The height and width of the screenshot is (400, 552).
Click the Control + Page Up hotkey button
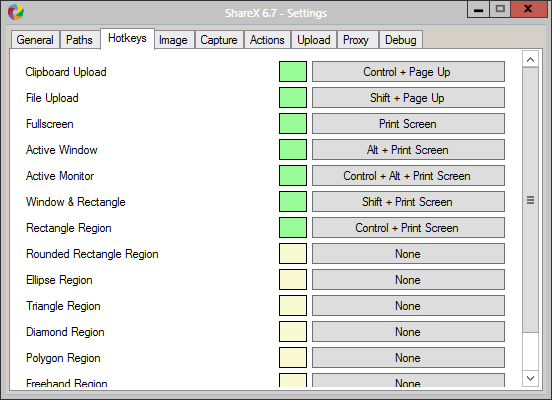(408, 72)
